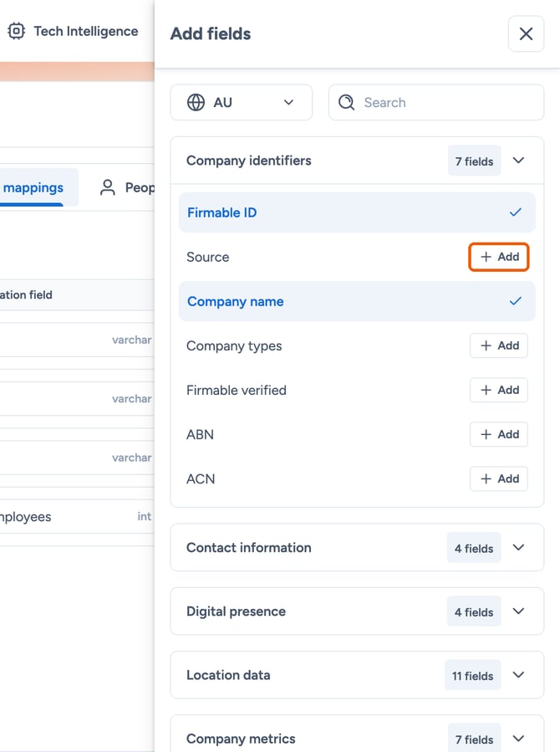The height and width of the screenshot is (752, 560).
Task: Deselect the Company name field
Action: coord(357,301)
